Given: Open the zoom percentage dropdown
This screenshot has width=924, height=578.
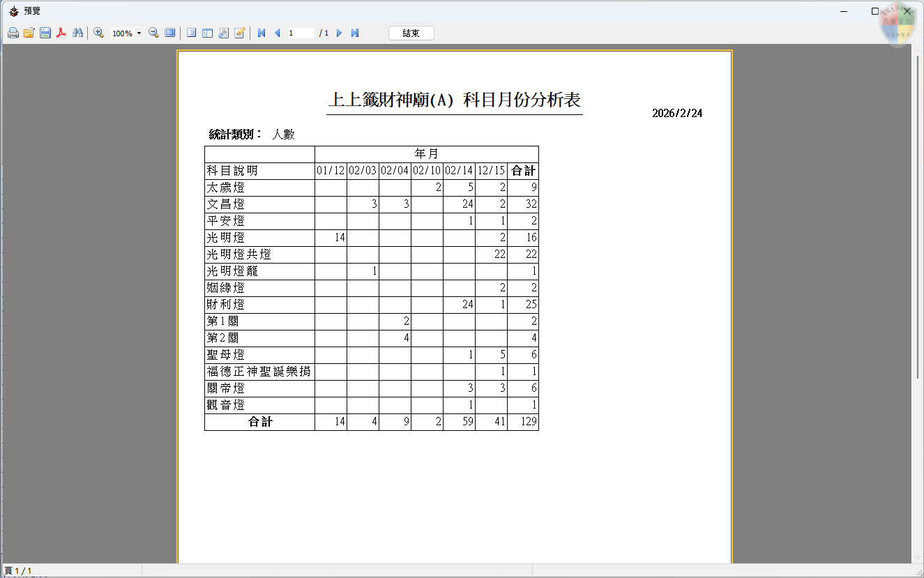Looking at the screenshot, I should [x=139, y=32].
